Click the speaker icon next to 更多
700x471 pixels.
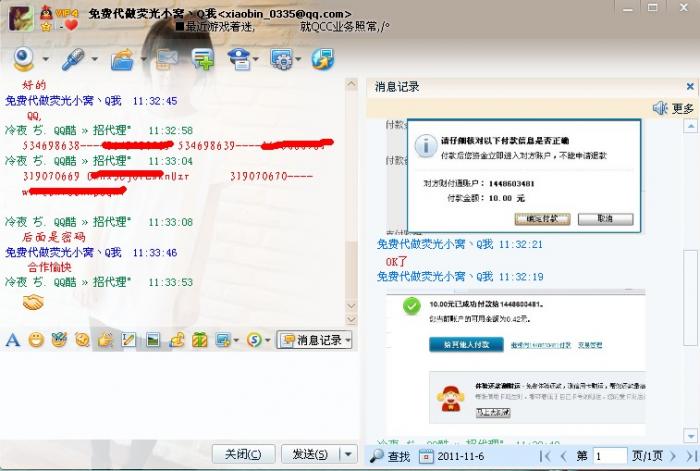point(660,108)
